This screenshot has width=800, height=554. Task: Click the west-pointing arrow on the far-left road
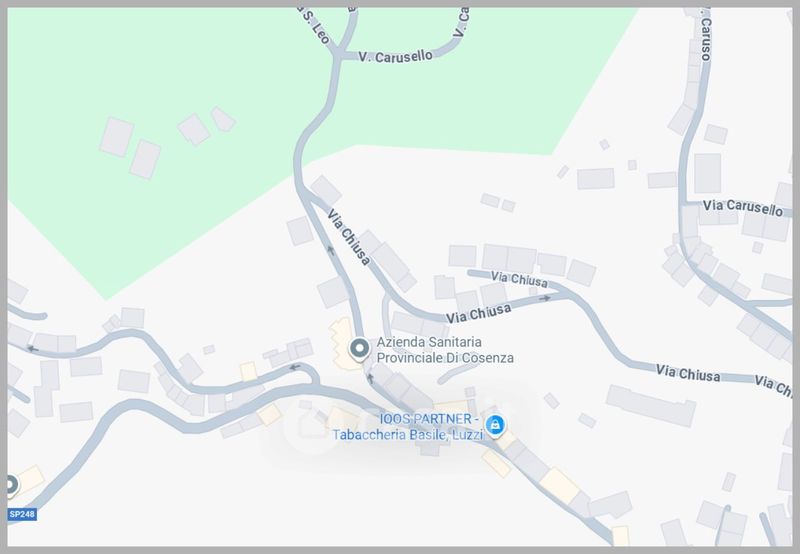(33, 349)
